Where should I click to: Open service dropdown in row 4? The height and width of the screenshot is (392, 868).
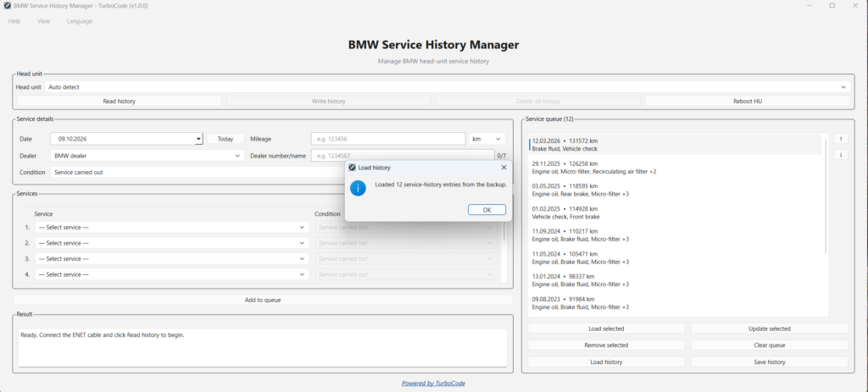(x=171, y=273)
